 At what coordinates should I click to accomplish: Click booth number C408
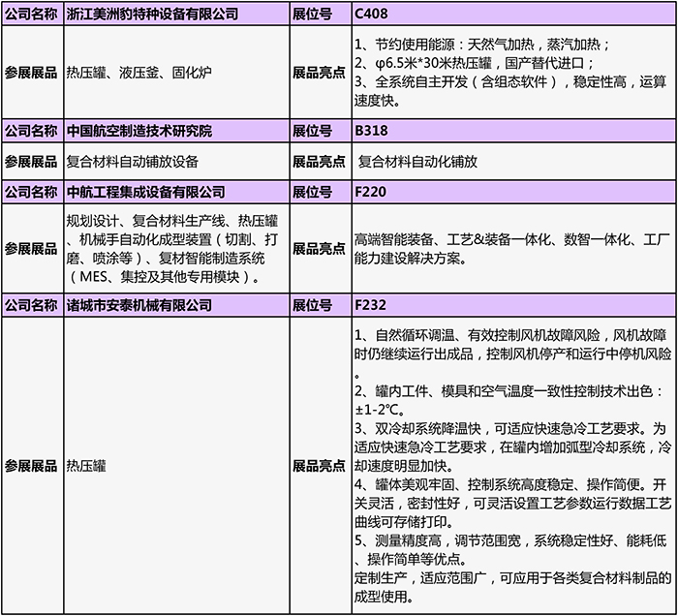[371, 14]
